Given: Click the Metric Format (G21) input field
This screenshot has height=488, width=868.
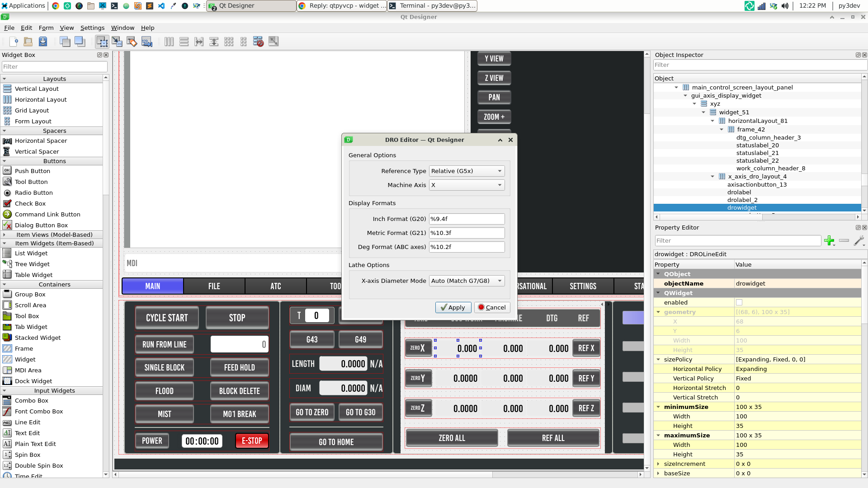Looking at the screenshot, I should 467,233.
